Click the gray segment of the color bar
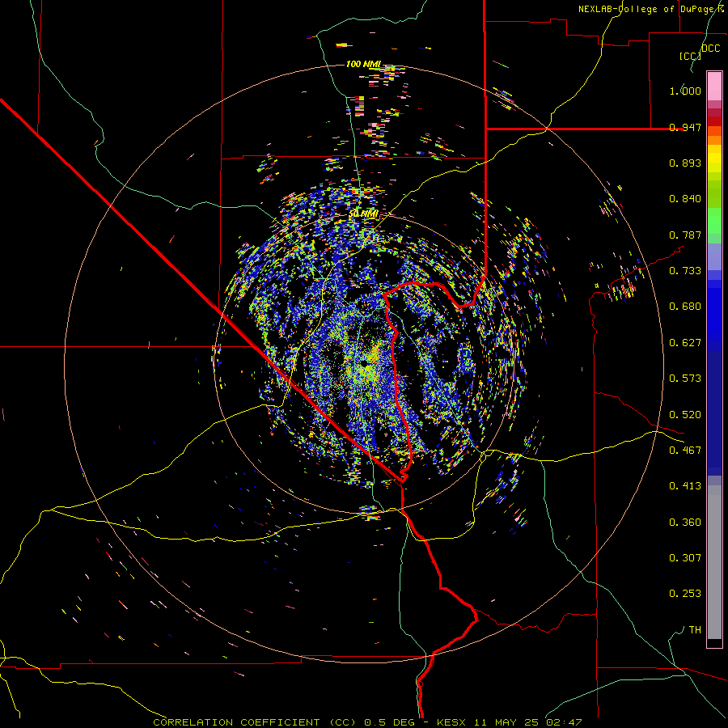 714,562
